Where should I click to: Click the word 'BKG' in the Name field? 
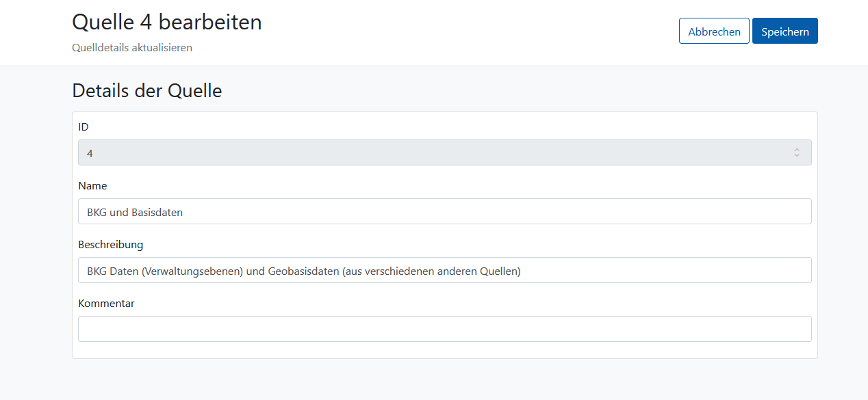coord(97,212)
